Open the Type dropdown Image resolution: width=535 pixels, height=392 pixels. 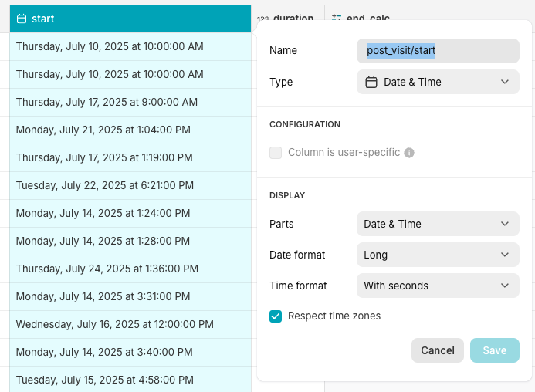438,82
